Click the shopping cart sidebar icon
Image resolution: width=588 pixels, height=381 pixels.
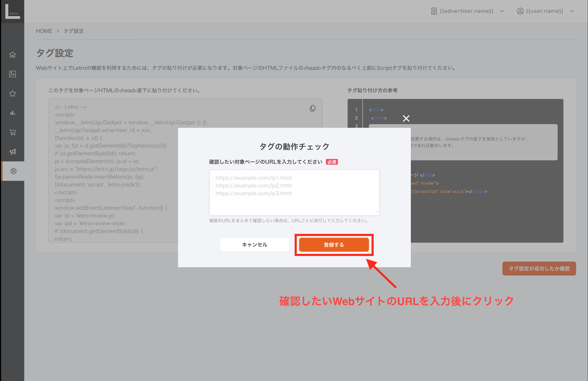(x=13, y=132)
